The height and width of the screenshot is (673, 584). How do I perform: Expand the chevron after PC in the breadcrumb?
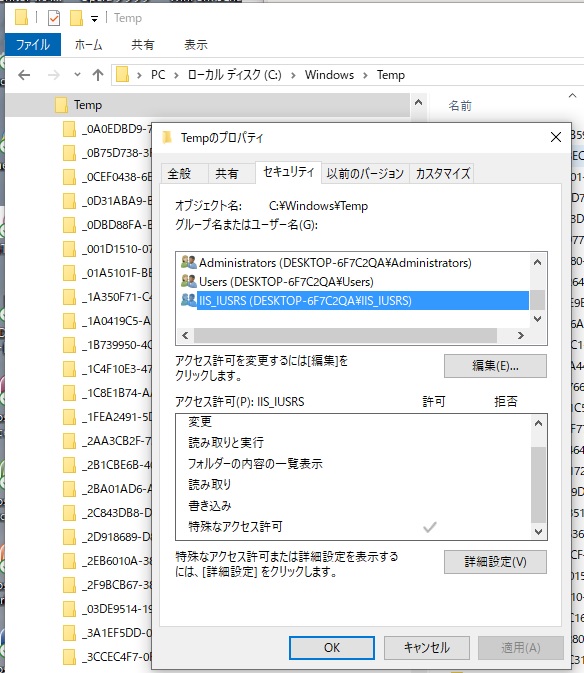pos(176,76)
